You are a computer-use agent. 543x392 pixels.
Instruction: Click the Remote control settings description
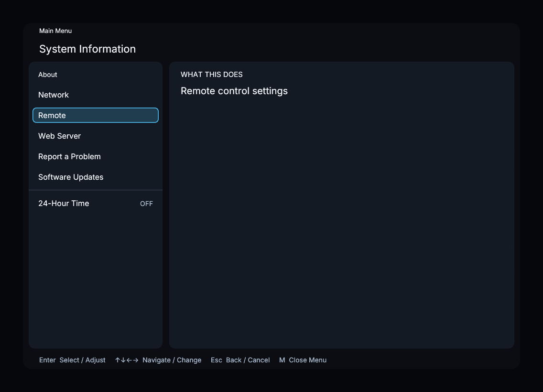[234, 91]
